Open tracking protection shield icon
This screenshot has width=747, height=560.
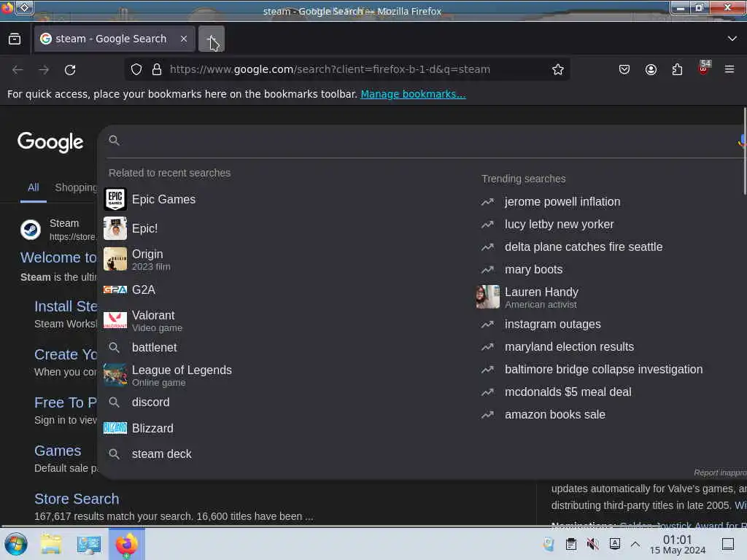pyautogui.click(x=136, y=69)
